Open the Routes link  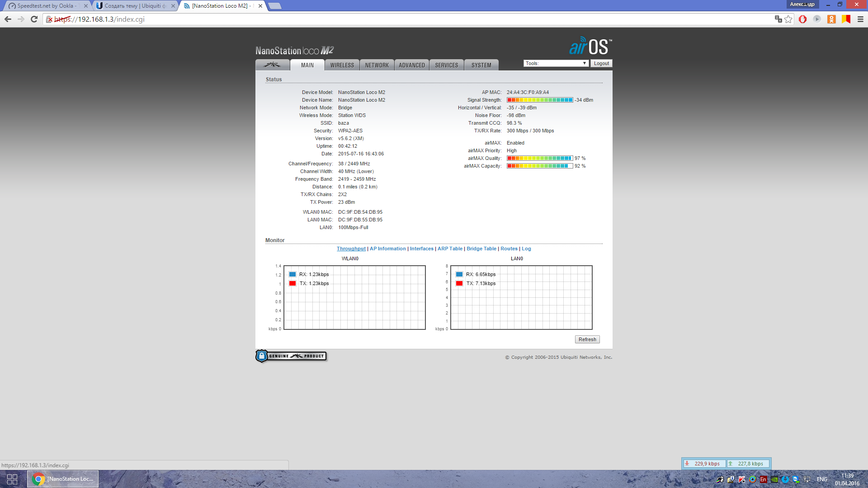tap(509, 249)
